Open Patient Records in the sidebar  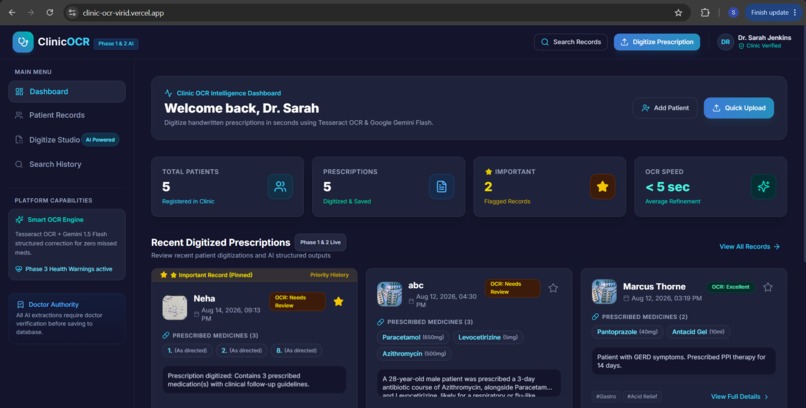coord(67,115)
